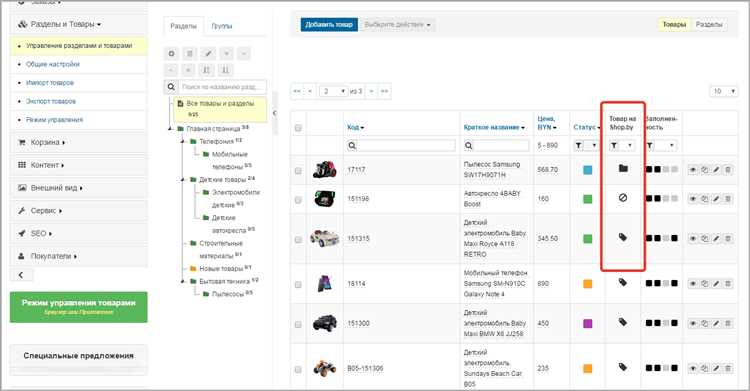Collapse the left sidebar with arrow button
The height and width of the screenshot is (391, 750).
tap(21, 275)
